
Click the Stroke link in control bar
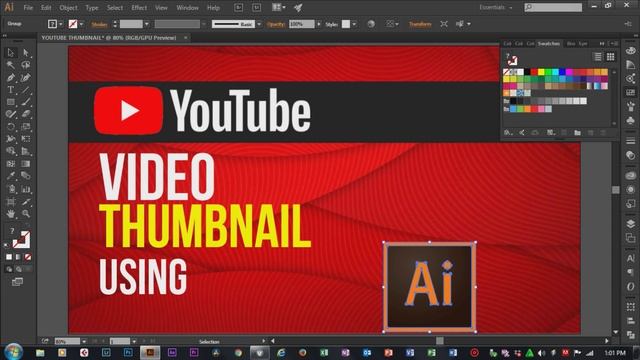click(99, 24)
